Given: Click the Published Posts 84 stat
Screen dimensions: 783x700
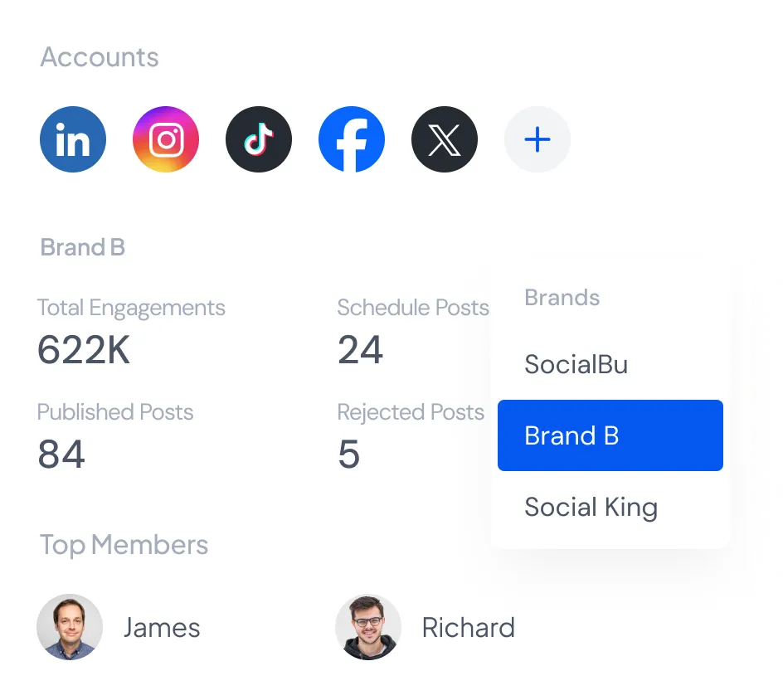Looking at the screenshot, I should coord(61,455).
